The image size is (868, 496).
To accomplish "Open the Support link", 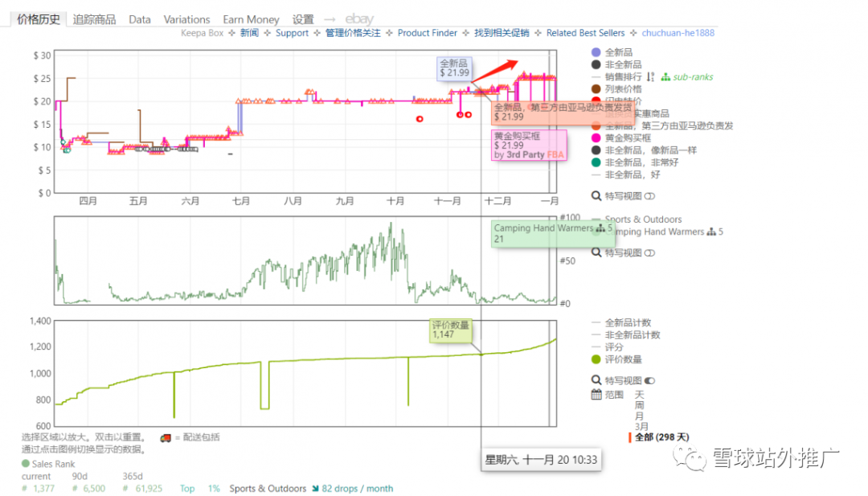I will [x=292, y=33].
